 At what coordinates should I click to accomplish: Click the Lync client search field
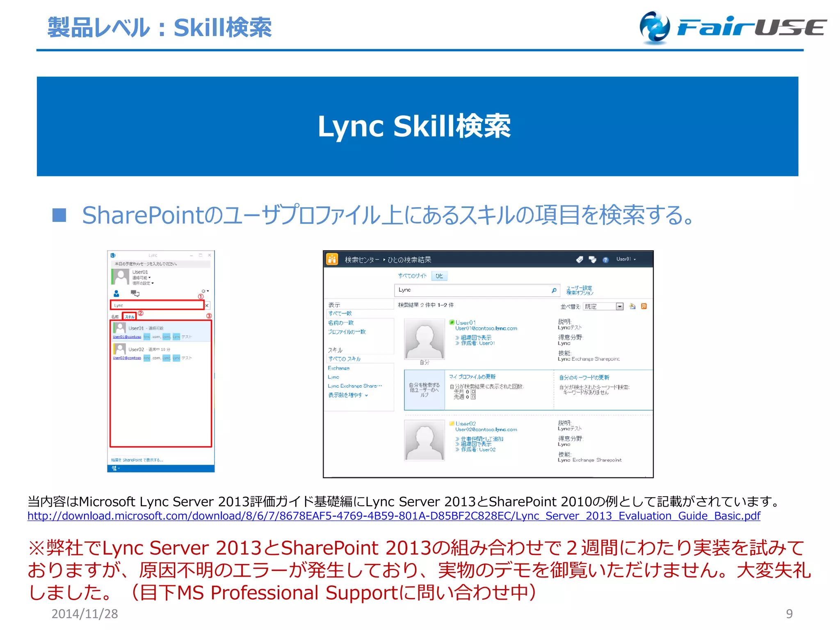[x=157, y=305]
